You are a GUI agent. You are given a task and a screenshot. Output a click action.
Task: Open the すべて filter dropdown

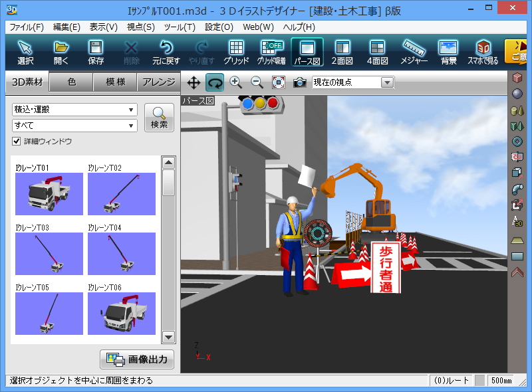(x=73, y=126)
